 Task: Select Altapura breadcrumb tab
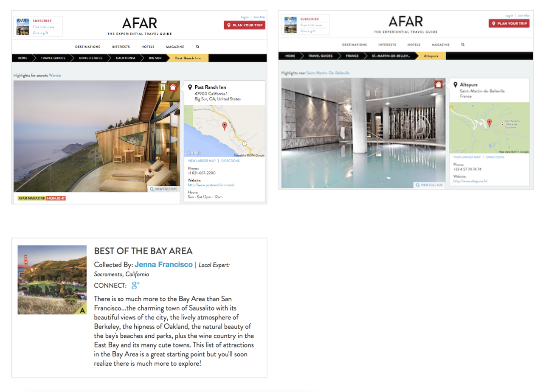[x=431, y=56]
